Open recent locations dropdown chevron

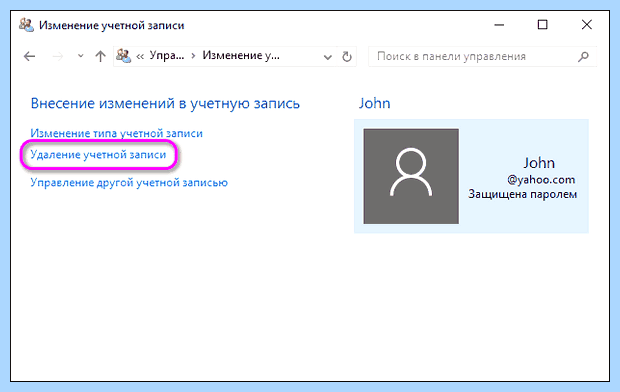coord(81,56)
